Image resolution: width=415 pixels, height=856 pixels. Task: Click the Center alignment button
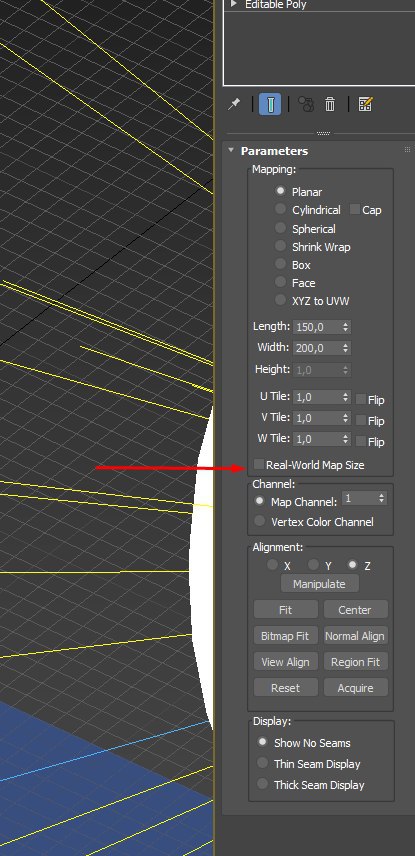[355, 610]
